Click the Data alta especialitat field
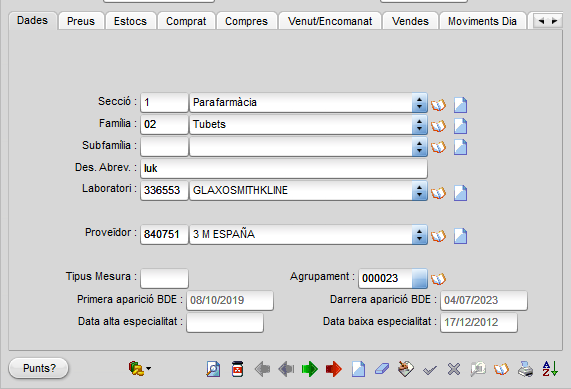The height and width of the screenshot is (389, 571). pyautogui.click(x=225, y=322)
